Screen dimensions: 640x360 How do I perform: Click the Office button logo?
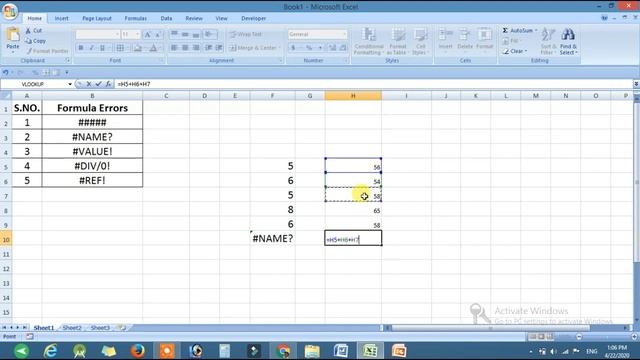(10, 11)
